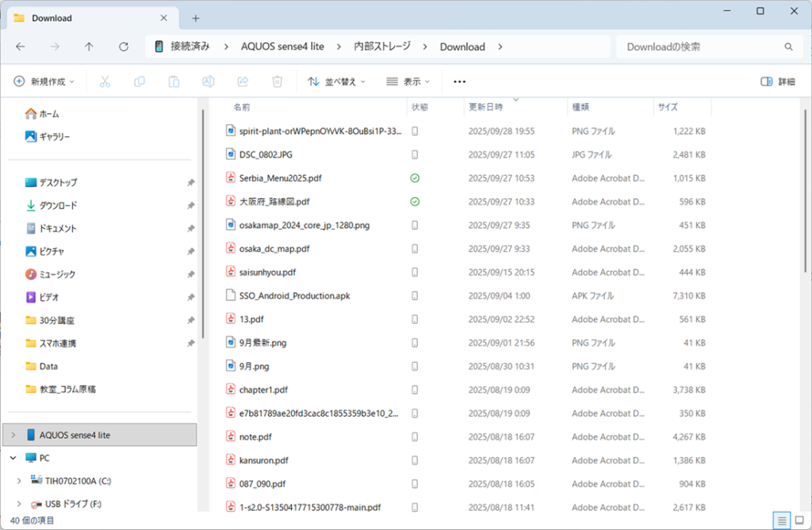Select the Serbia_Menu2025.pdf file
The image size is (812, 530).
[281, 178]
